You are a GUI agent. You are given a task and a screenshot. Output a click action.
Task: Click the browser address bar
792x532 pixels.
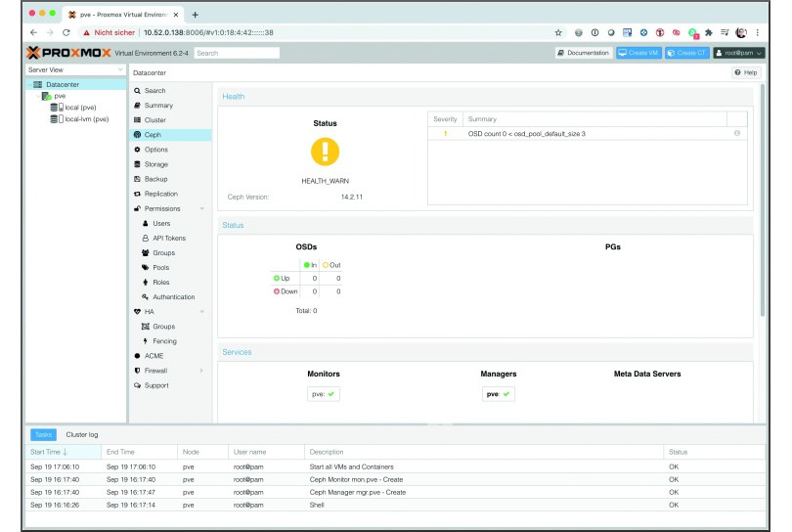tap(343, 32)
